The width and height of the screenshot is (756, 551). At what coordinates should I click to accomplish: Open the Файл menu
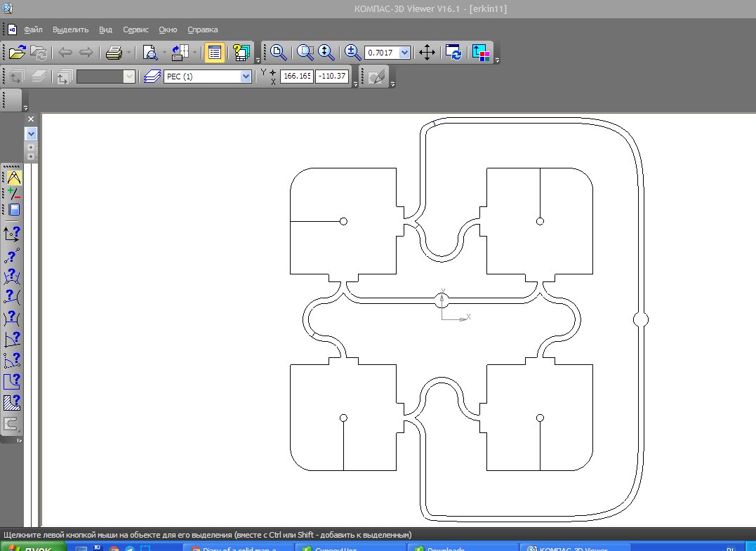point(33,29)
